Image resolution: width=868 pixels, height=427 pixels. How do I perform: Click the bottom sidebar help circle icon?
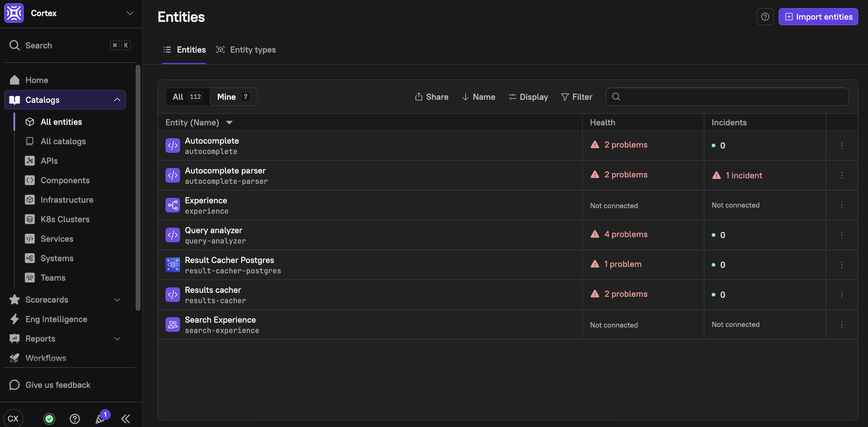pyautogui.click(x=75, y=419)
